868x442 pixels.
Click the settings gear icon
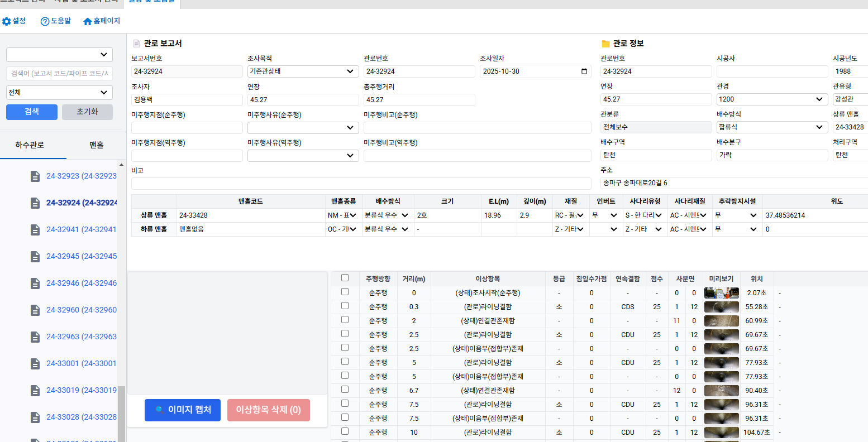point(7,21)
